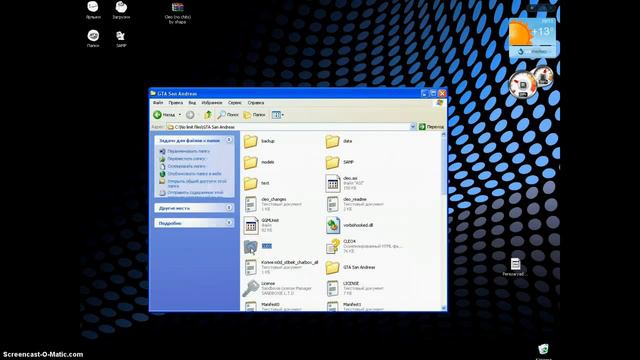This screenshot has width=640, height=360.
Task: Select the Manifest1 text document
Action: click(x=332, y=306)
